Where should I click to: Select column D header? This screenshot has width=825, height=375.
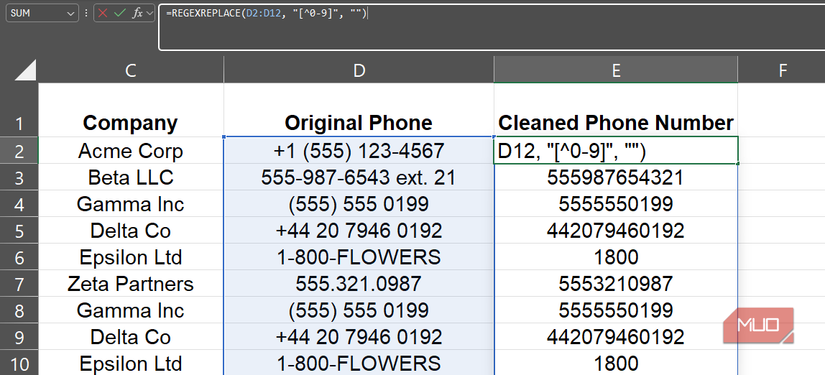(359, 69)
